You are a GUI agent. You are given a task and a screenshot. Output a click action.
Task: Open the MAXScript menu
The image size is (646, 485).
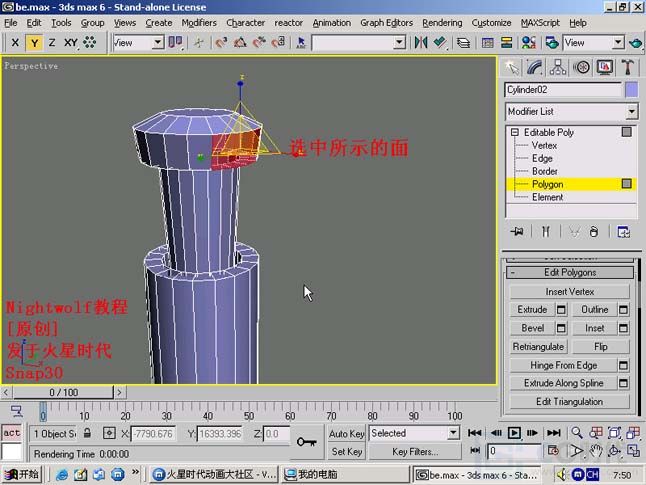[540, 23]
